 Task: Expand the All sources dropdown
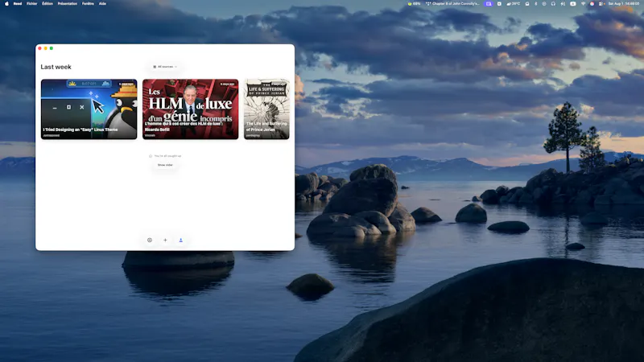pyautogui.click(x=165, y=67)
